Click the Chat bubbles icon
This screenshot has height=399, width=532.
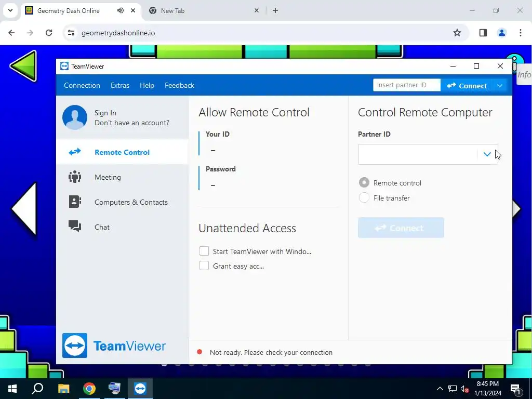(75, 227)
